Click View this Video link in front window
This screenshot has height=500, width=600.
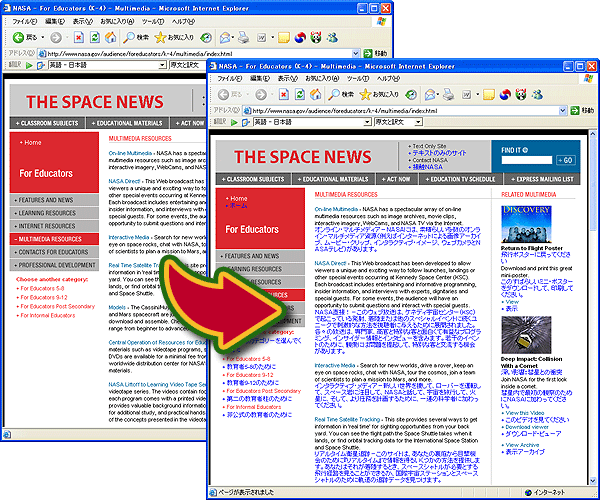(525, 413)
